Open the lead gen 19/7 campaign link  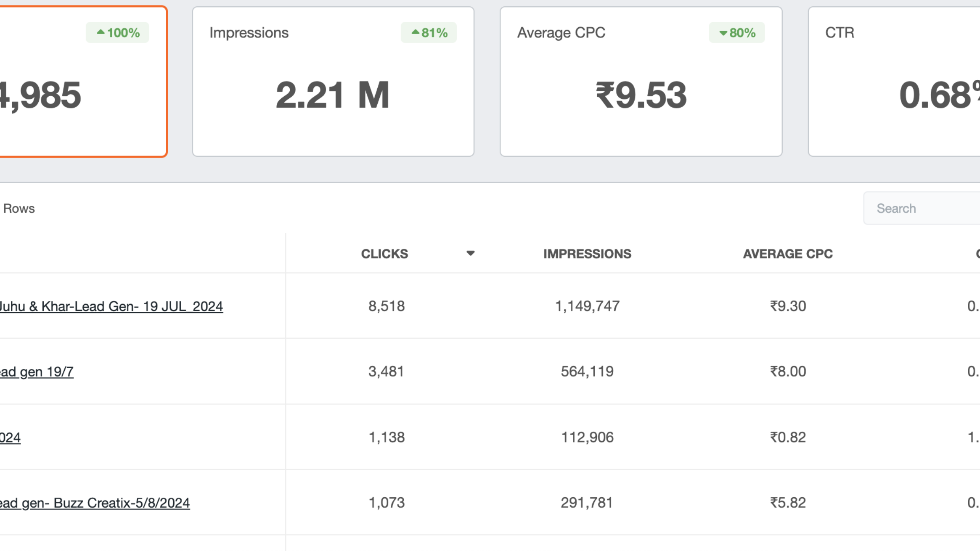[37, 372]
